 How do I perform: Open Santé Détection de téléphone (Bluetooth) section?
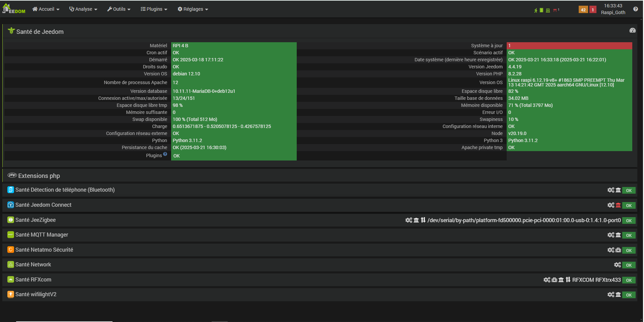click(65, 190)
